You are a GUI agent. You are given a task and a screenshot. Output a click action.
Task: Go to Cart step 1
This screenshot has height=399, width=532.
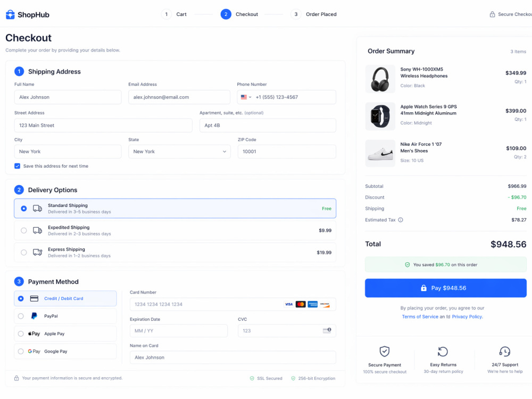174,14
